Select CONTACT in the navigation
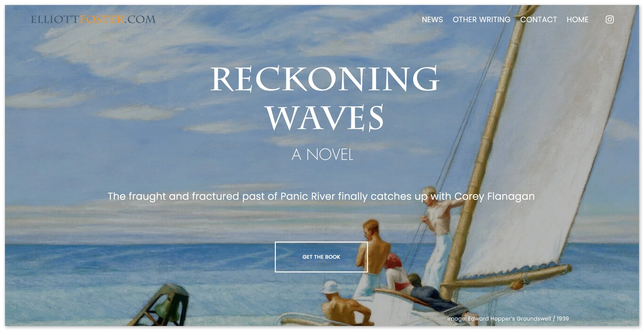The width and height of the screenshot is (644, 331). [538, 20]
